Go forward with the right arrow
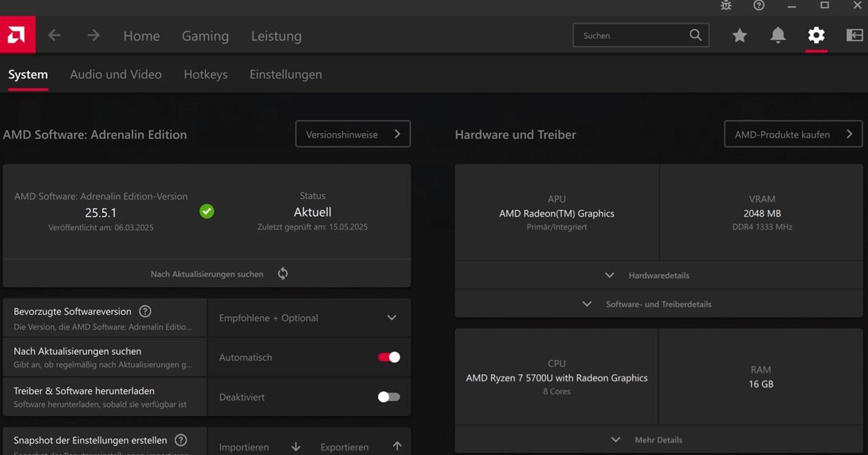 coord(93,36)
